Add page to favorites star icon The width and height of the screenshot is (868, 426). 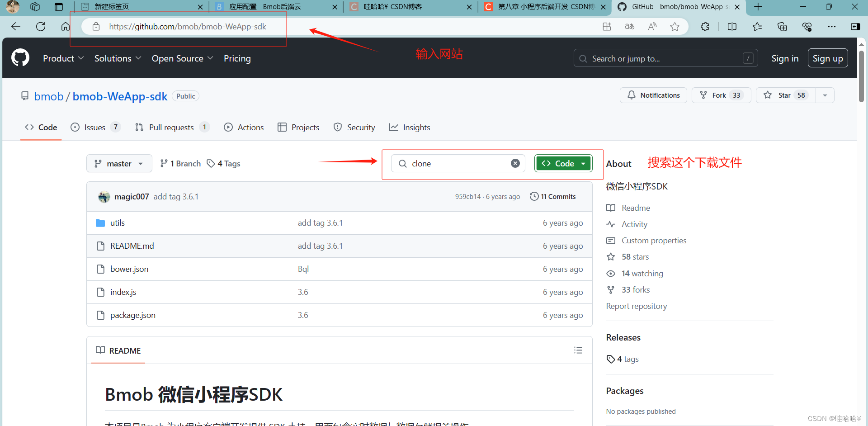[675, 27]
